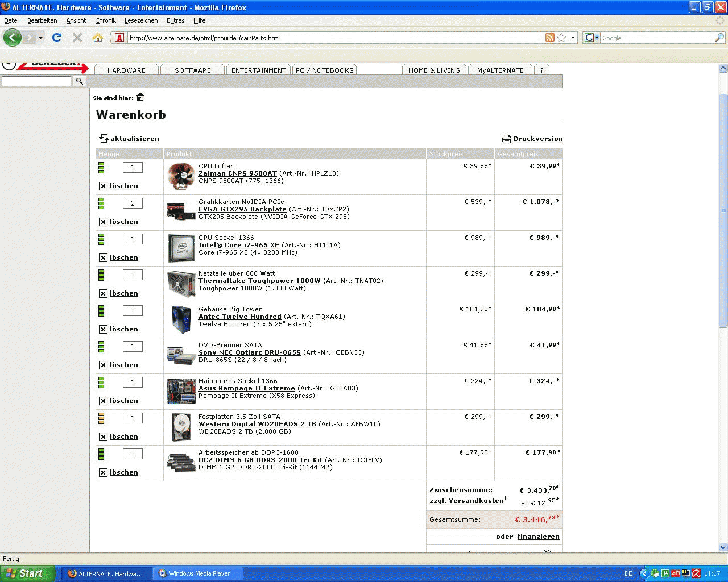
Task: Click the quantity field of the EVGA GTX295
Action: point(133,203)
